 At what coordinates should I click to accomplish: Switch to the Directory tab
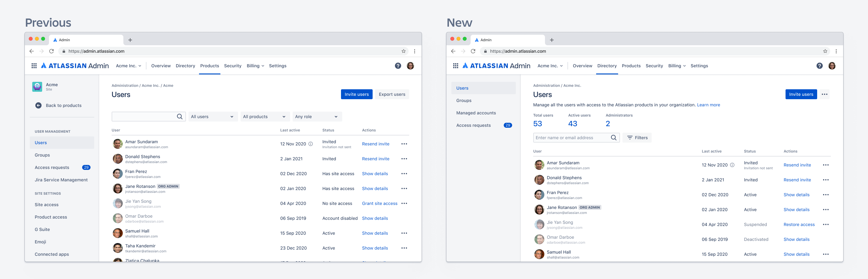click(x=607, y=66)
